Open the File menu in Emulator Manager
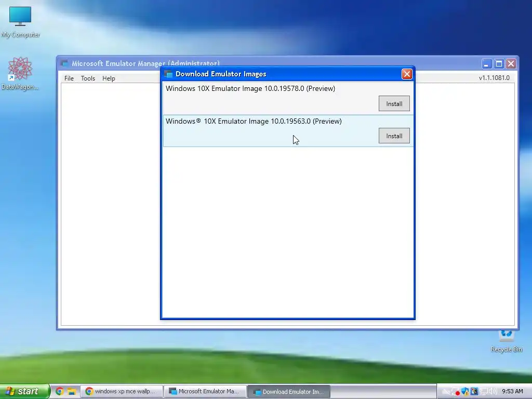The image size is (532, 399). (x=69, y=78)
